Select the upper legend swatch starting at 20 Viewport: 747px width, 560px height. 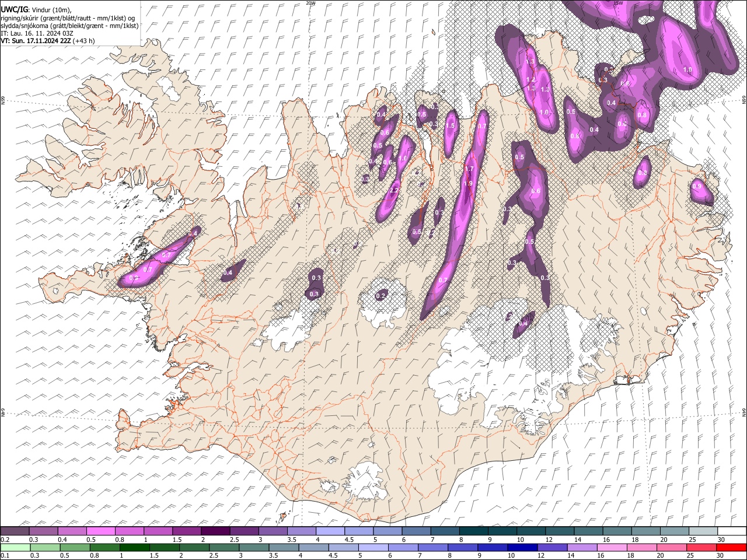click(674, 531)
